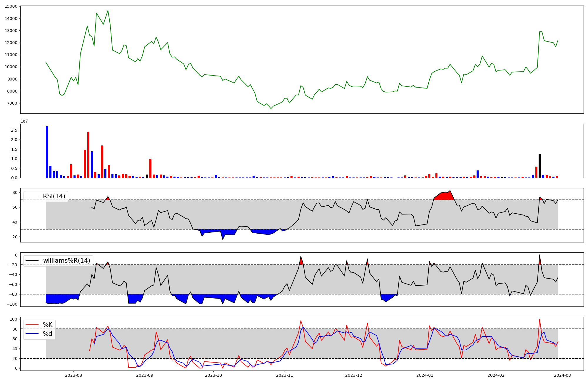Click the 7000 price axis tick label

12,103
